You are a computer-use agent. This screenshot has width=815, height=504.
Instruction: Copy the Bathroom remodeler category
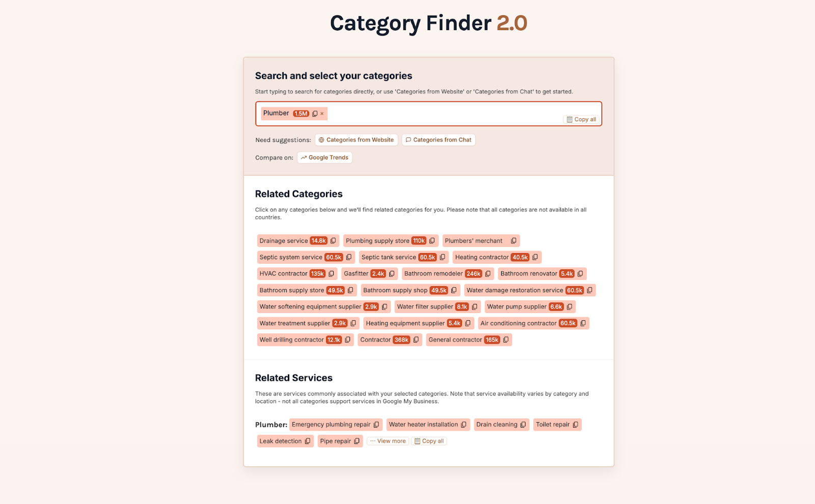[x=487, y=273]
